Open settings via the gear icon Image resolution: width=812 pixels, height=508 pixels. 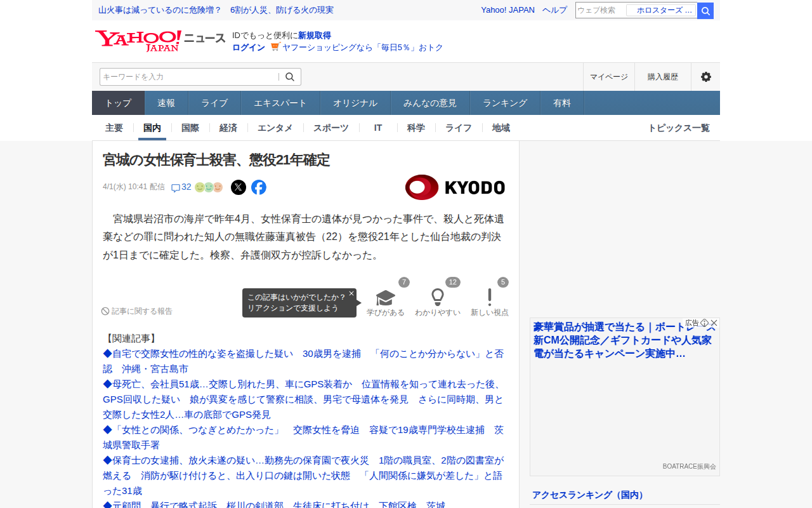[705, 77]
